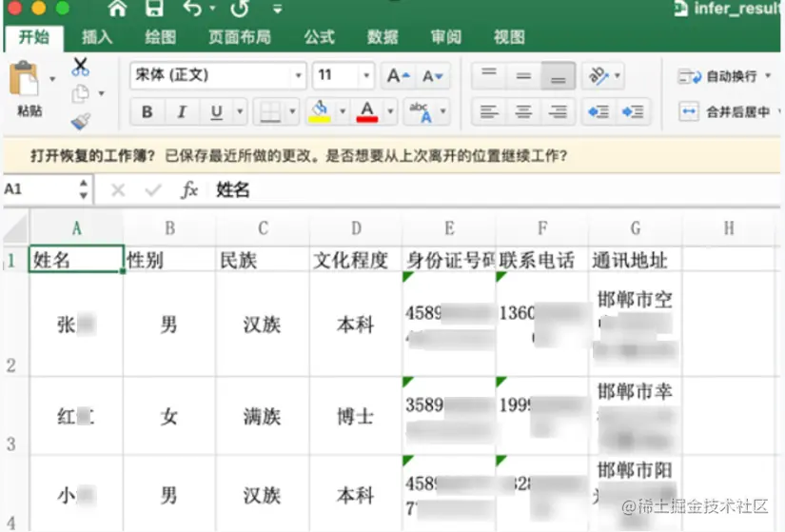Click the name box showing A1
The width and height of the screenshot is (785, 532).
tap(37, 189)
